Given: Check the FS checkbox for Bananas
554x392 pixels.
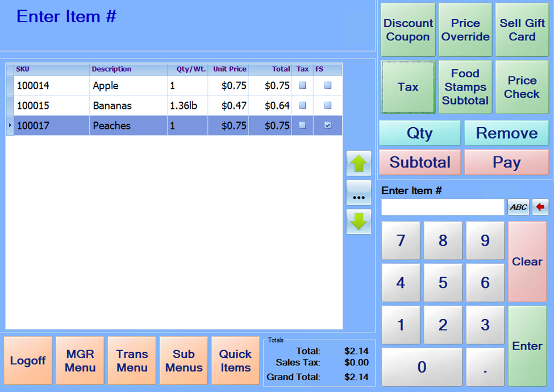Looking at the screenshot, I should pos(328,106).
